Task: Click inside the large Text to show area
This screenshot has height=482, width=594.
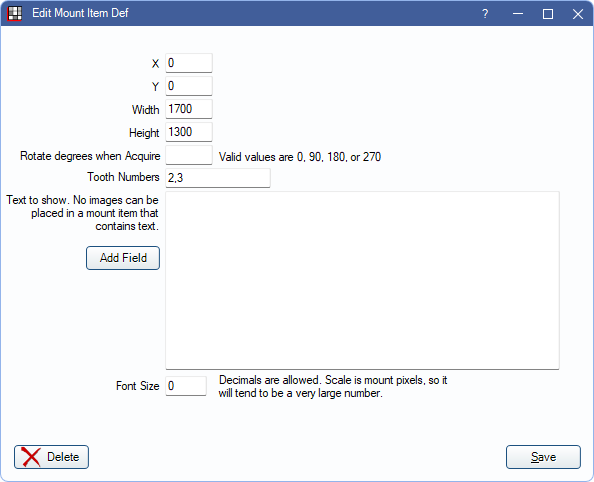Action: pos(362,280)
